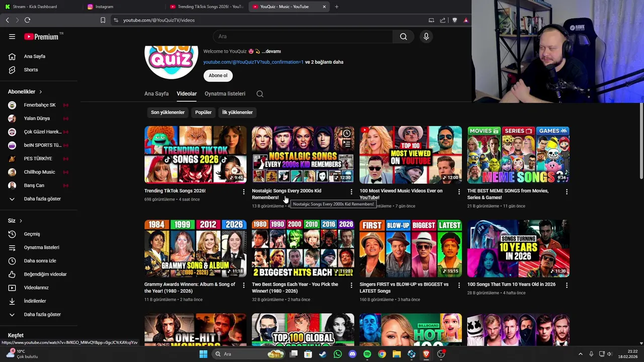Screen dimensions: 644x362
Task: Open options menu for Grammy Awards Winners video
Action: (x=244, y=285)
